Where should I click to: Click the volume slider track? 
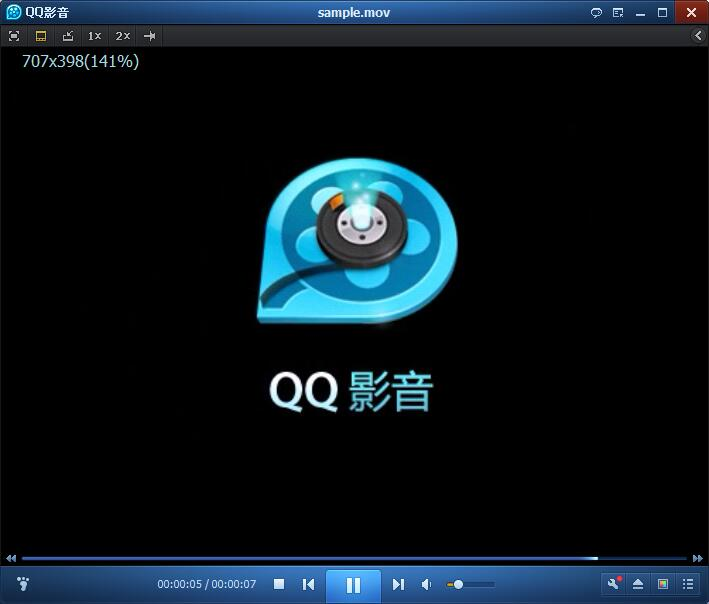click(x=476, y=584)
